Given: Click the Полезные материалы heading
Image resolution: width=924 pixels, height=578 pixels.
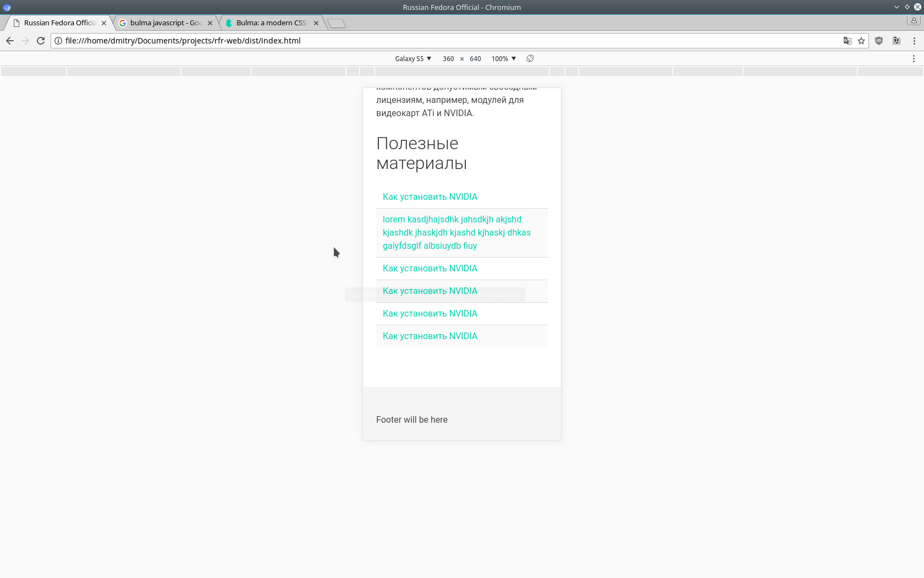Looking at the screenshot, I should point(422,154).
